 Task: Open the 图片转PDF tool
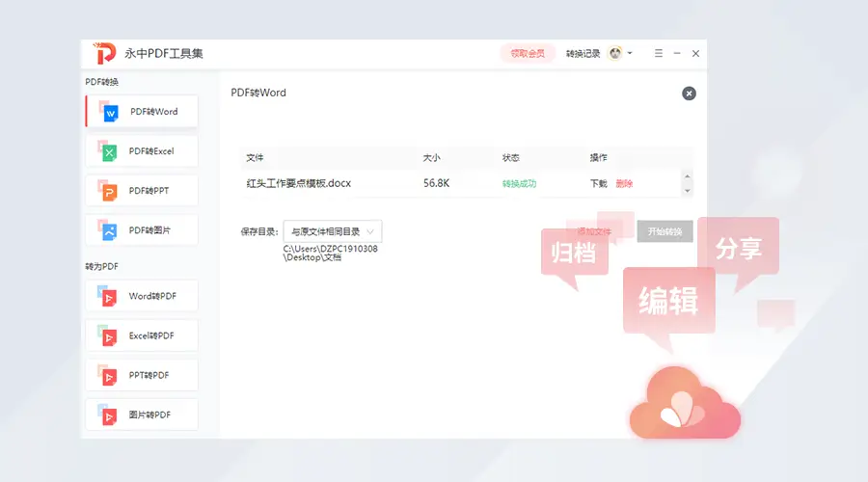click(142, 415)
